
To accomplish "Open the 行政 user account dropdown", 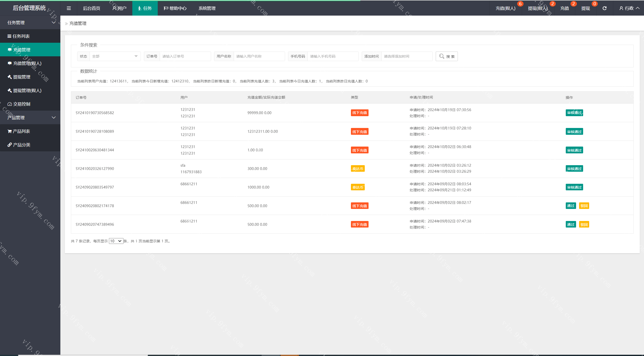I will click(x=629, y=8).
